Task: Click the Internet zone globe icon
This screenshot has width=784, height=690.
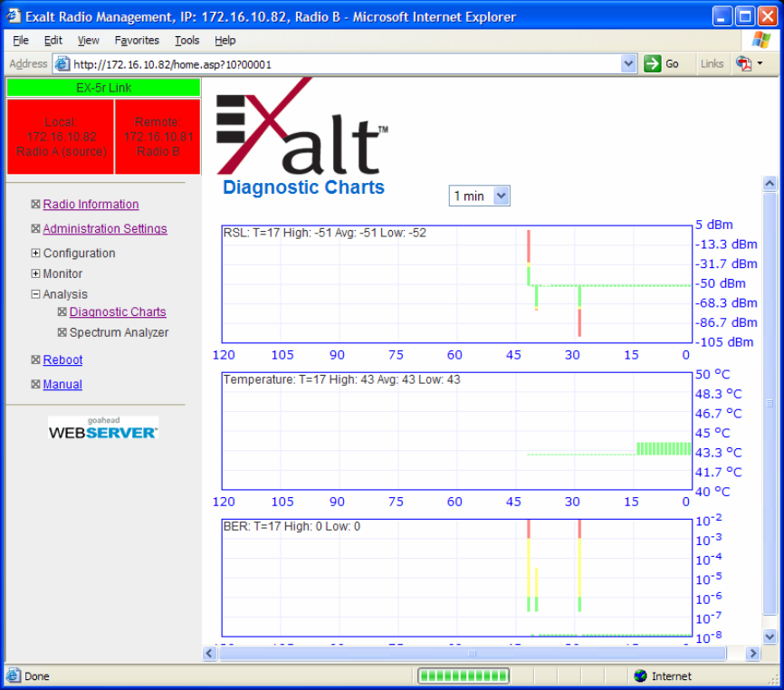Action: coord(640,676)
